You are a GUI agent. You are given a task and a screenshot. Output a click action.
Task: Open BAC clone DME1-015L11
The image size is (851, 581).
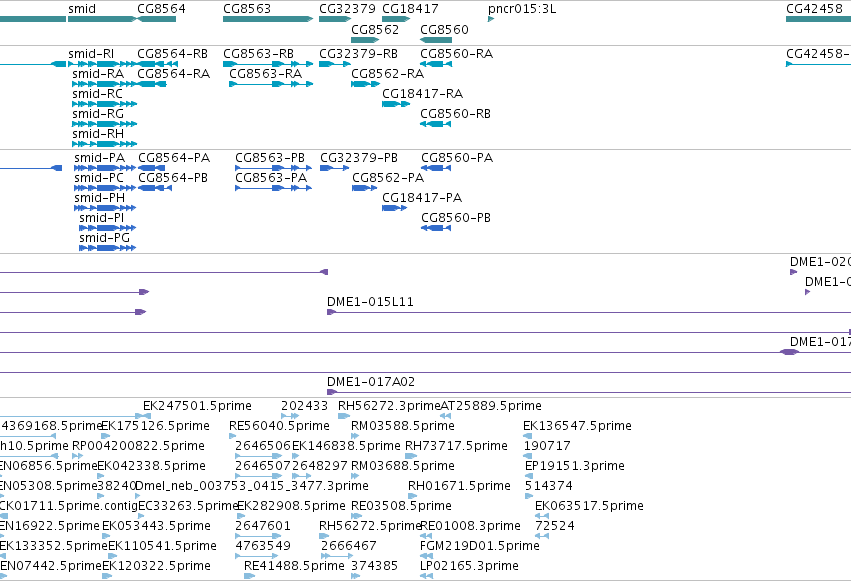point(370,302)
